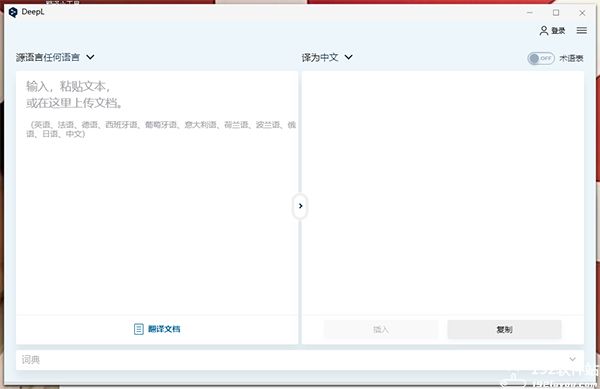
Task: Minimize the DeepL window
Action: point(530,13)
